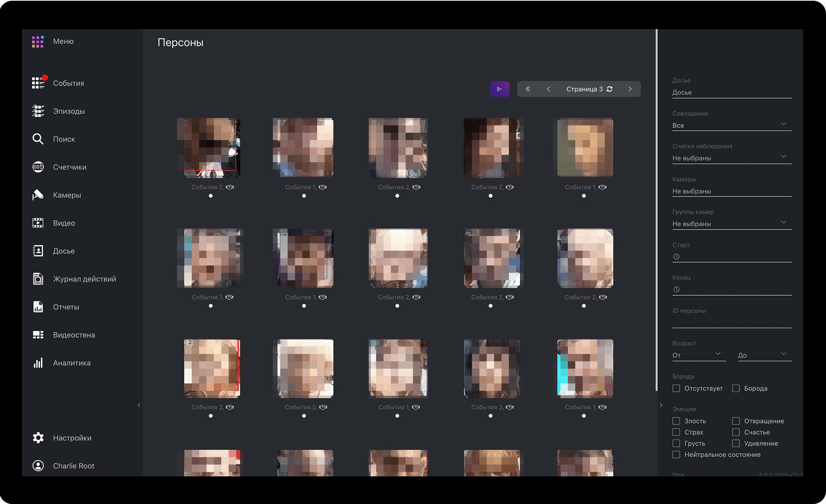
Task: Click the Charlie Root user name
Action: click(74, 466)
